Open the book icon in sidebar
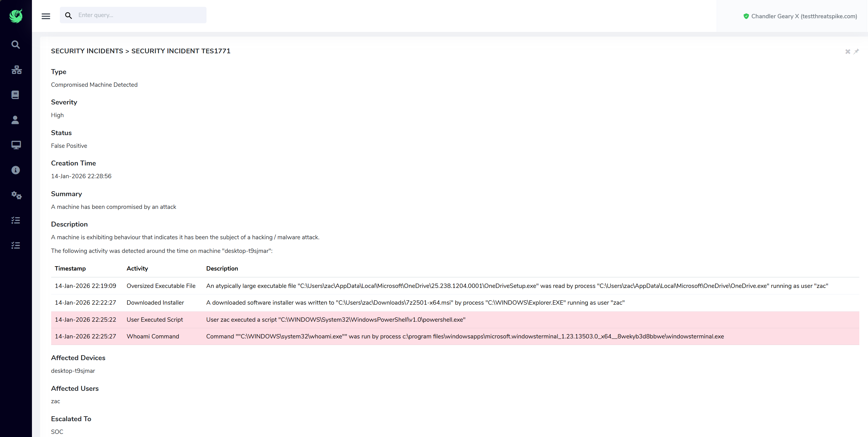868x437 pixels. tap(15, 95)
